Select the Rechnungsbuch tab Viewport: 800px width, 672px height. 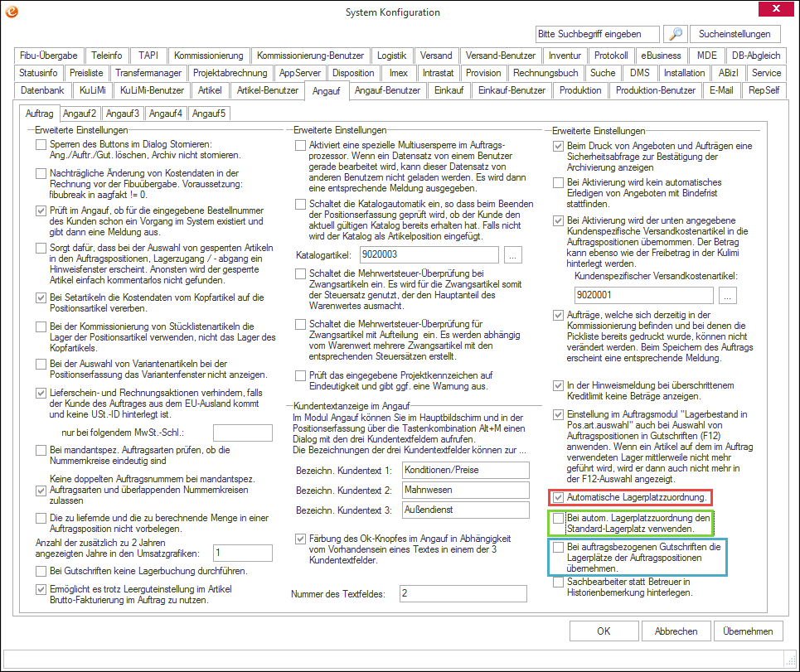545,73
